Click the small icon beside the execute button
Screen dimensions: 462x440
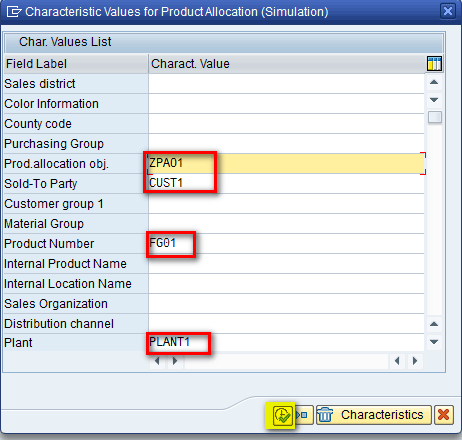pos(304,415)
